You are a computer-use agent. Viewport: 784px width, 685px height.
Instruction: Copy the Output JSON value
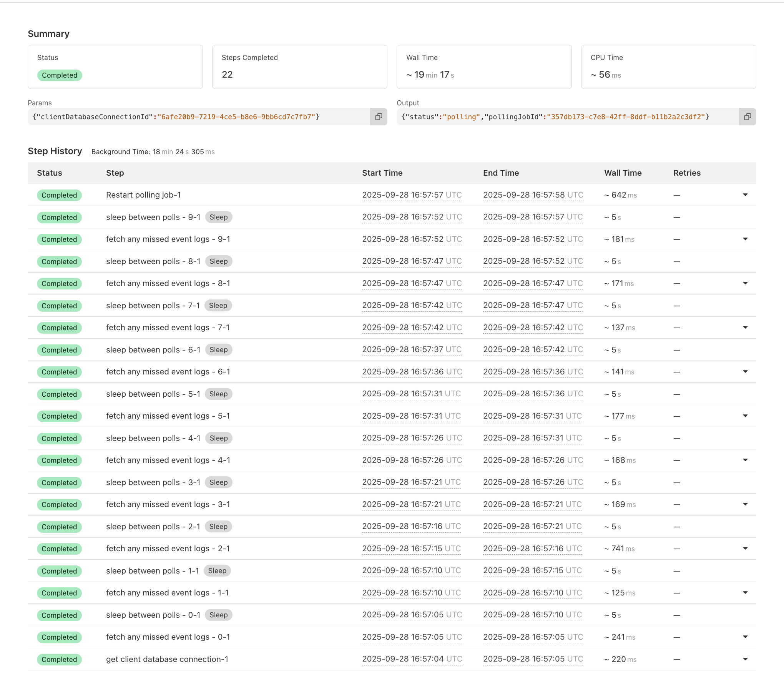click(x=747, y=117)
